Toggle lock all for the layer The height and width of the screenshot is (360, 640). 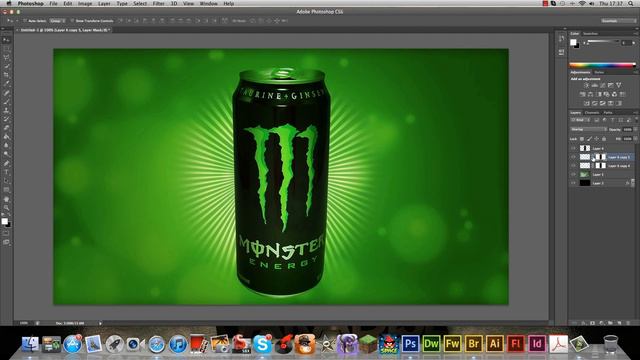[x=604, y=139]
